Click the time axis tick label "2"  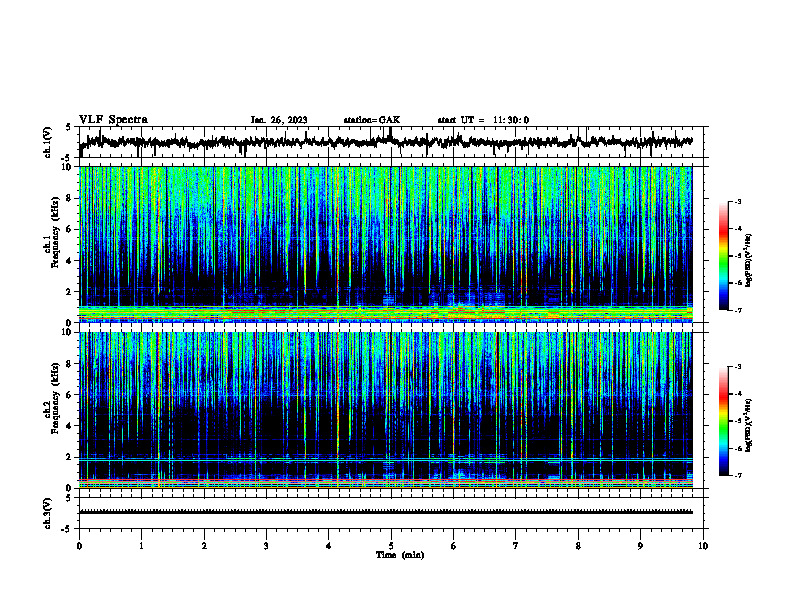(204, 546)
